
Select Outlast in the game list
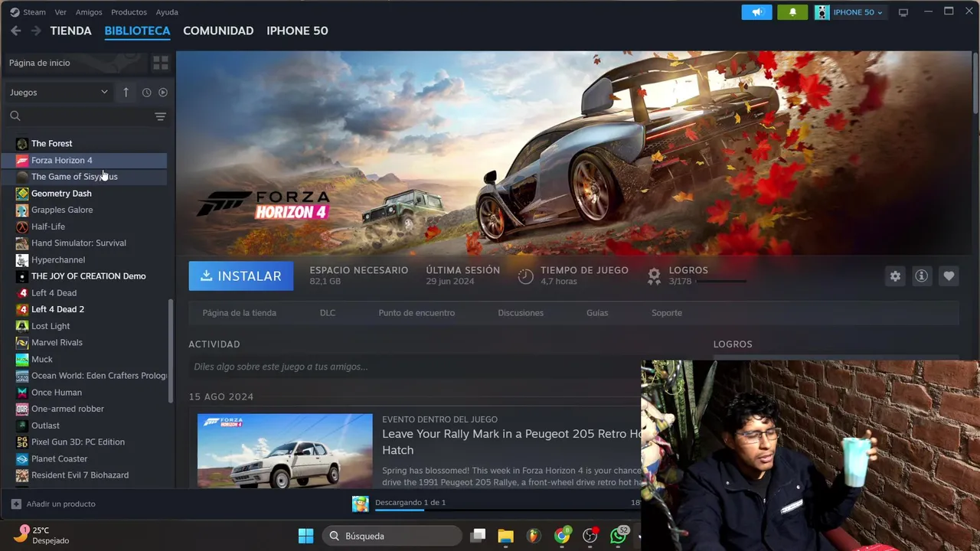(x=84, y=425)
